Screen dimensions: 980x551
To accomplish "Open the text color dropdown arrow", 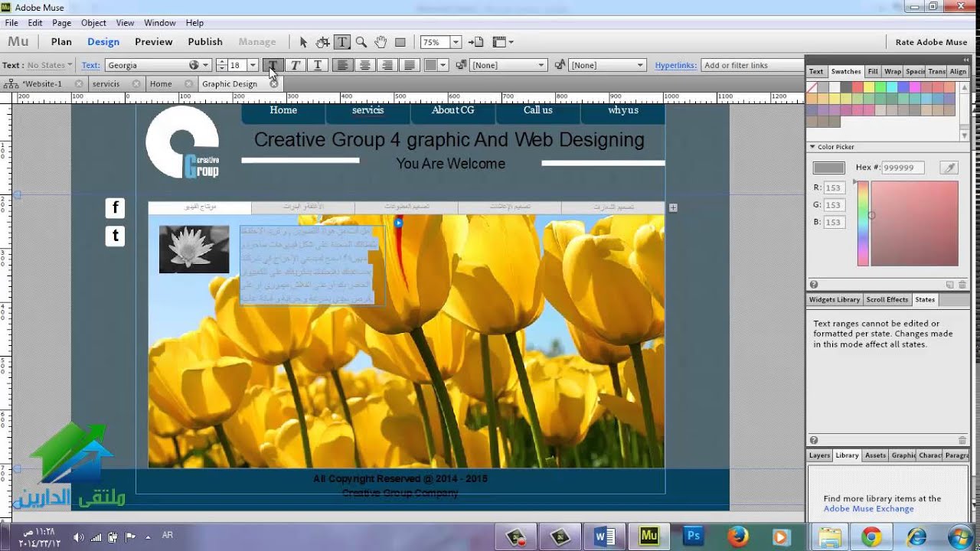I will tap(443, 65).
